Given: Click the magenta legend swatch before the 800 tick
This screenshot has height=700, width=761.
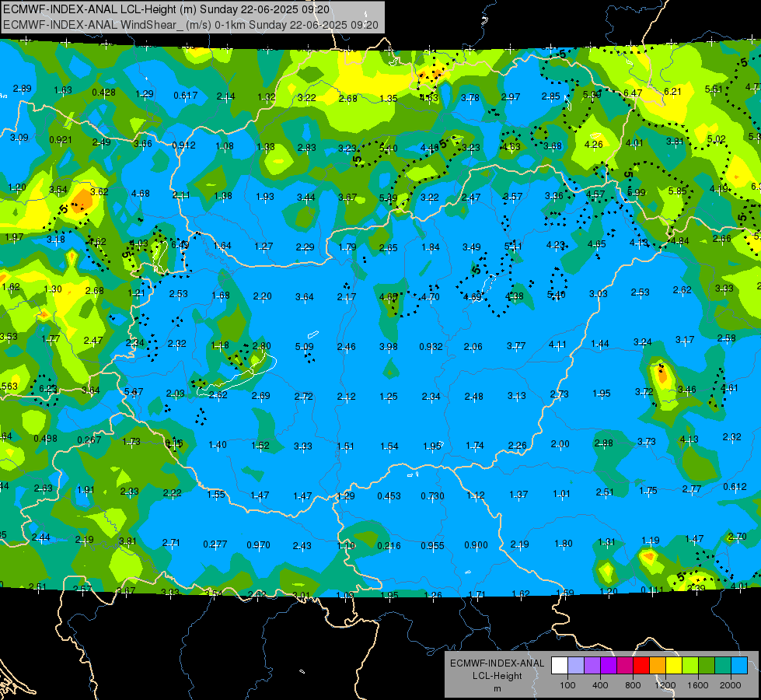Looking at the screenshot, I should click(625, 666).
